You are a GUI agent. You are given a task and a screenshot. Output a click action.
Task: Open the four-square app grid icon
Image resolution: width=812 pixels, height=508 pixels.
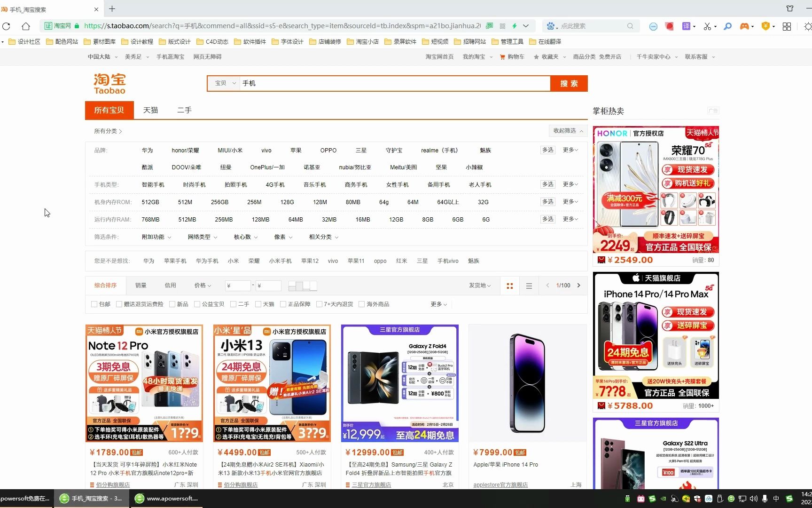point(787,26)
